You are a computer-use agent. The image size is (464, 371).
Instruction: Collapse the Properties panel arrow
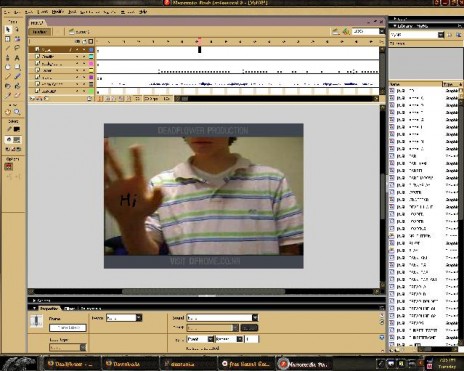pyautogui.click(x=34, y=308)
